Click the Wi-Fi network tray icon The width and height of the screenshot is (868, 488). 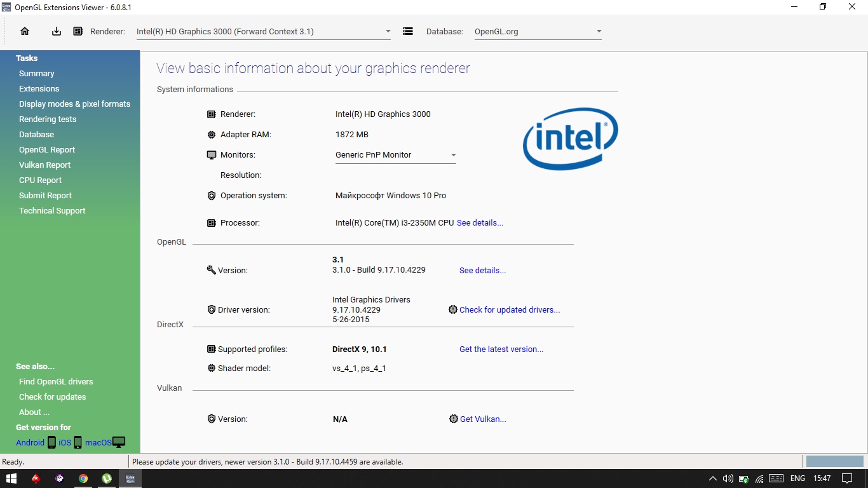759,478
